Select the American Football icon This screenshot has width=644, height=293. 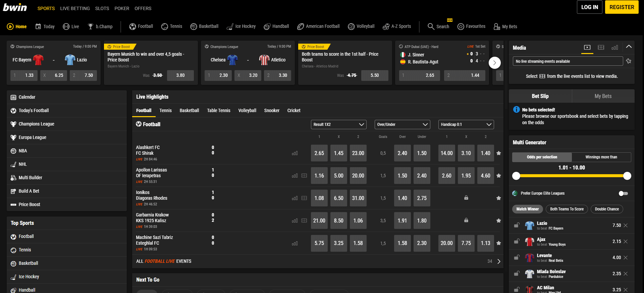[x=301, y=27]
